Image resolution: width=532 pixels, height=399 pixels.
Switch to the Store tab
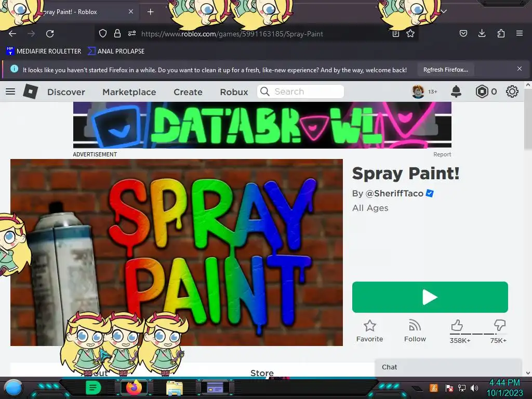pos(262,373)
